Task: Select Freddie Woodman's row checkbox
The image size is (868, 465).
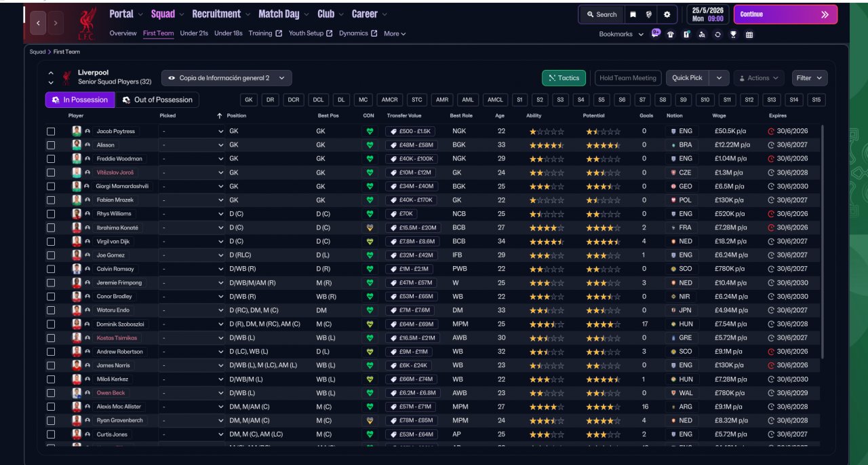Action: [51, 159]
